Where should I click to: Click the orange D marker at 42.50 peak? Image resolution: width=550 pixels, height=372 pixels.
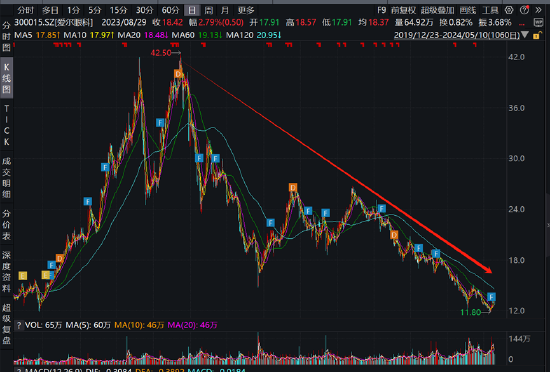tap(178, 74)
